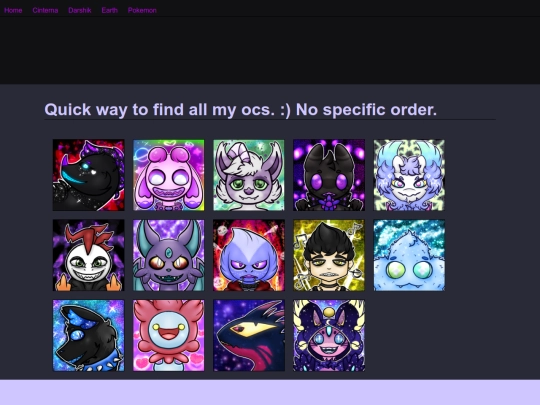540x405 pixels.
Task: Select the Earth navigation item
Action: tap(110, 10)
